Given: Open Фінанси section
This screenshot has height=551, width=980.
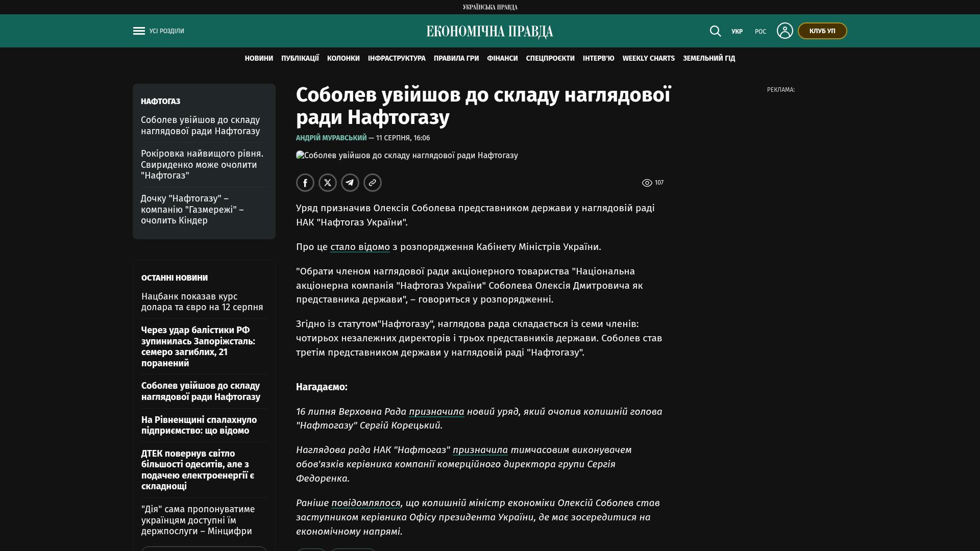Looking at the screenshot, I should 502,59.
